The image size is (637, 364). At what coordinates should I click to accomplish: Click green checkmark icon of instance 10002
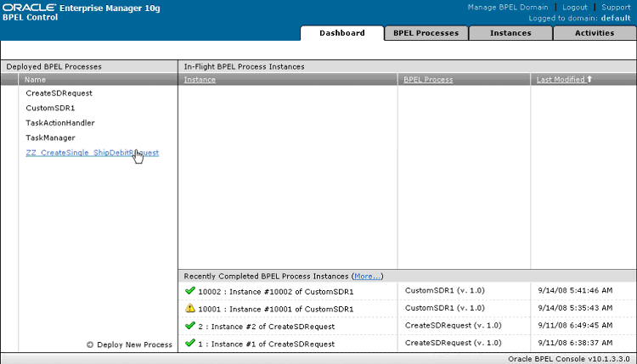tap(189, 290)
